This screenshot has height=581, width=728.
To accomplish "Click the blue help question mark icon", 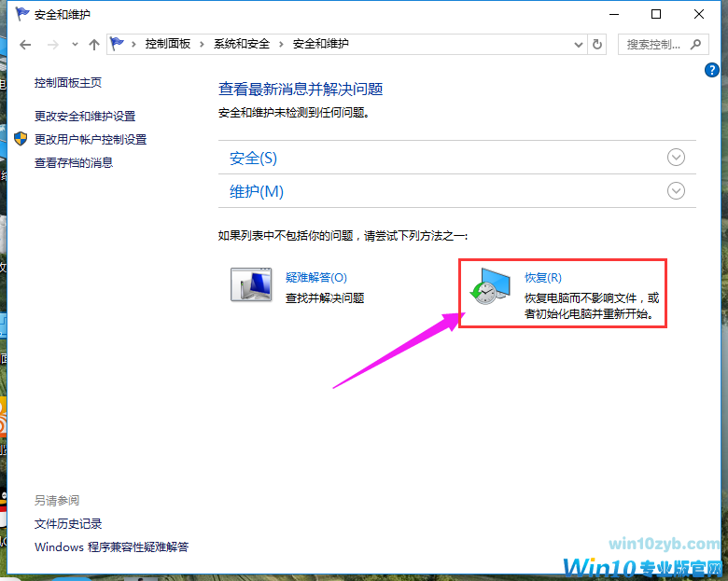I will pyautogui.click(x=711, y=70).
